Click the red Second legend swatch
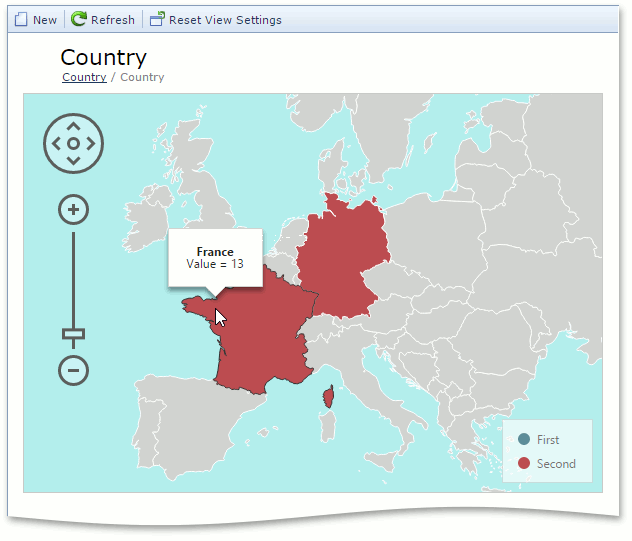 pos(523,464)
